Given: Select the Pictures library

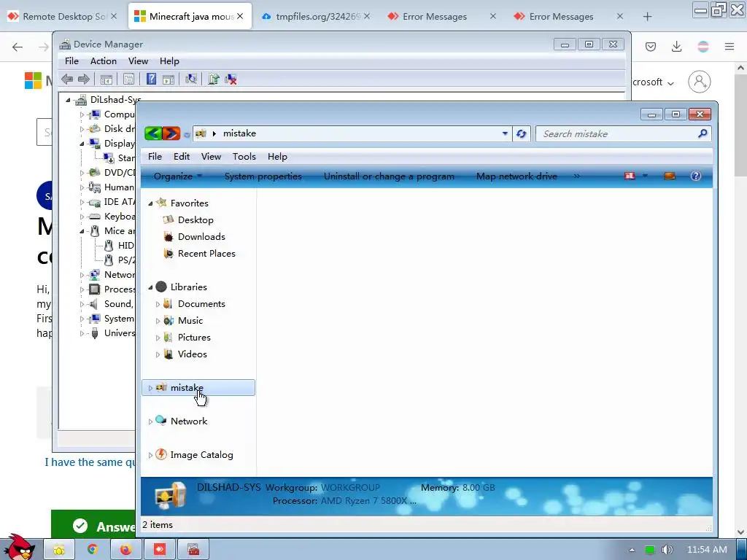Looking at the screenshot, I should [194, 337].
